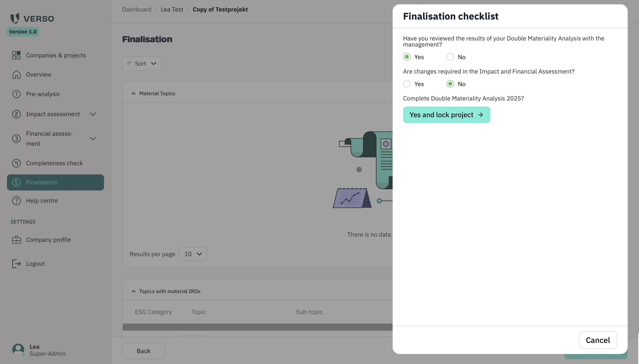Viewport: 639px width, 364px height.
Task: Select No for management review question
Action: coord(450,57)
